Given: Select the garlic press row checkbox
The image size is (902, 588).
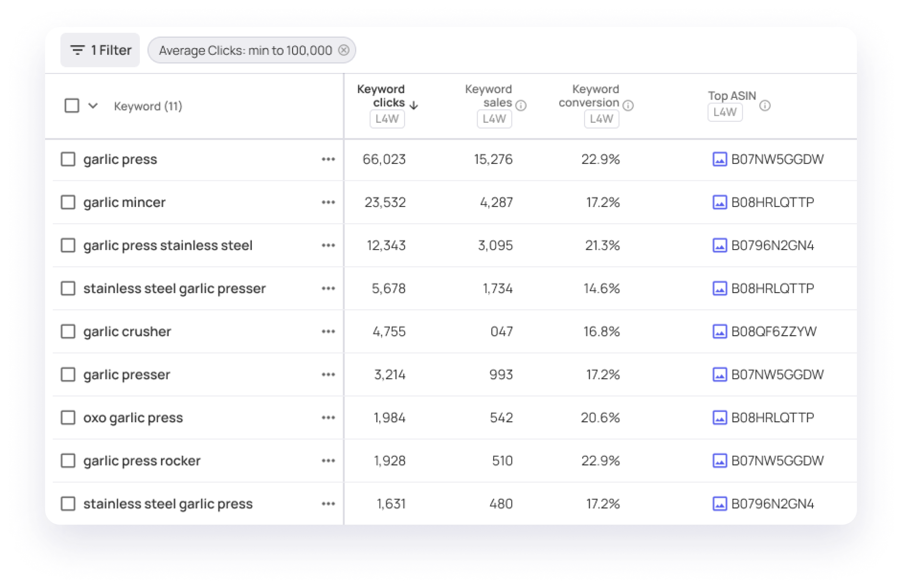Looking at the screenshot, I should point(68,159).
